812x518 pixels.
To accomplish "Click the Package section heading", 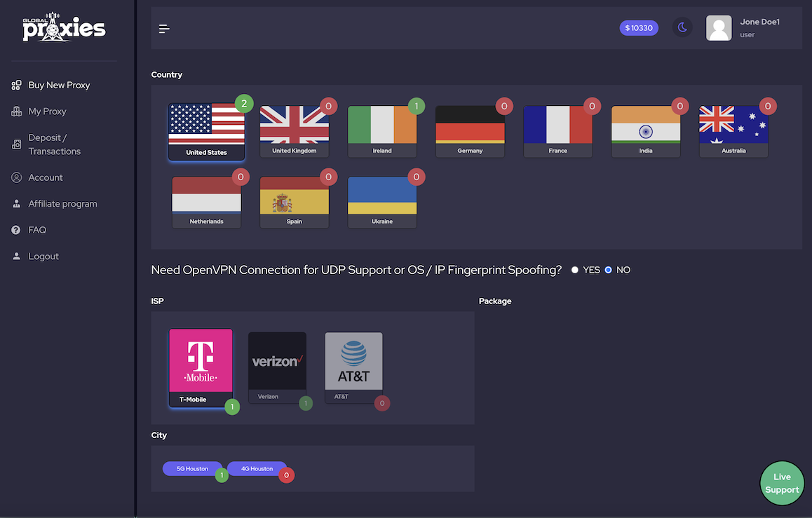I will [x=495, y=301].
